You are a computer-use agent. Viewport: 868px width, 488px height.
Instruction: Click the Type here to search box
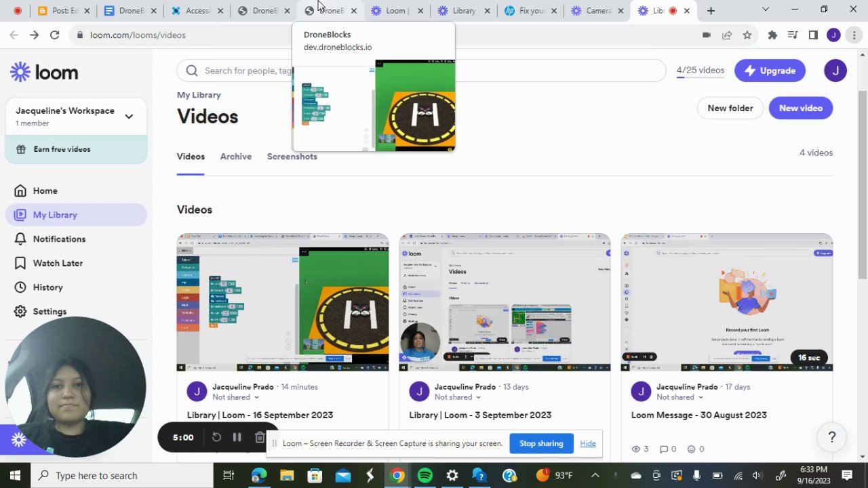click(122, 475)
